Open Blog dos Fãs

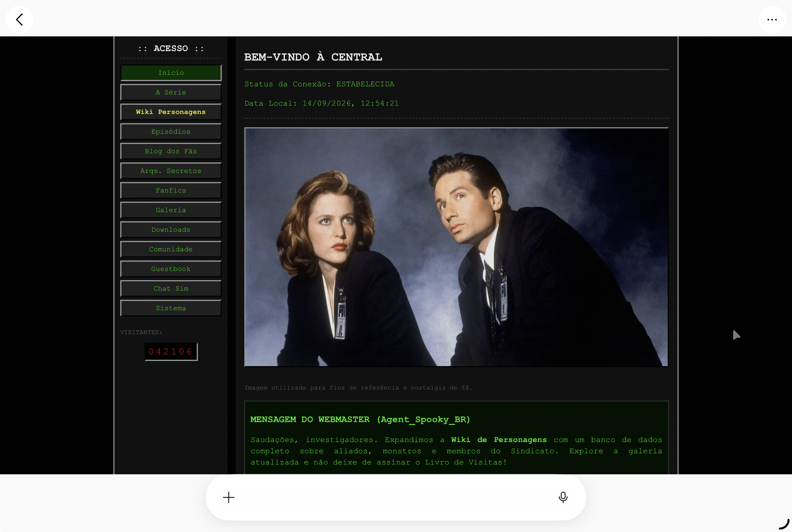171,151
